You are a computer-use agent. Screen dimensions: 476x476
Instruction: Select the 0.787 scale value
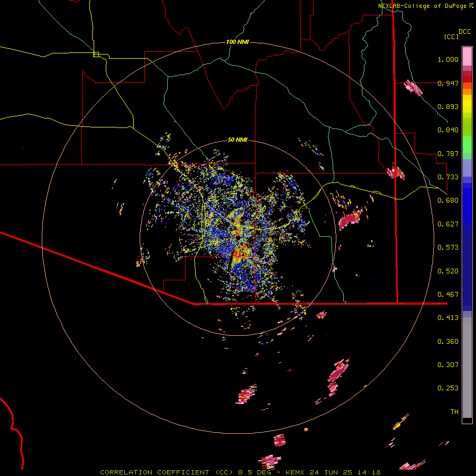(448, 153)
